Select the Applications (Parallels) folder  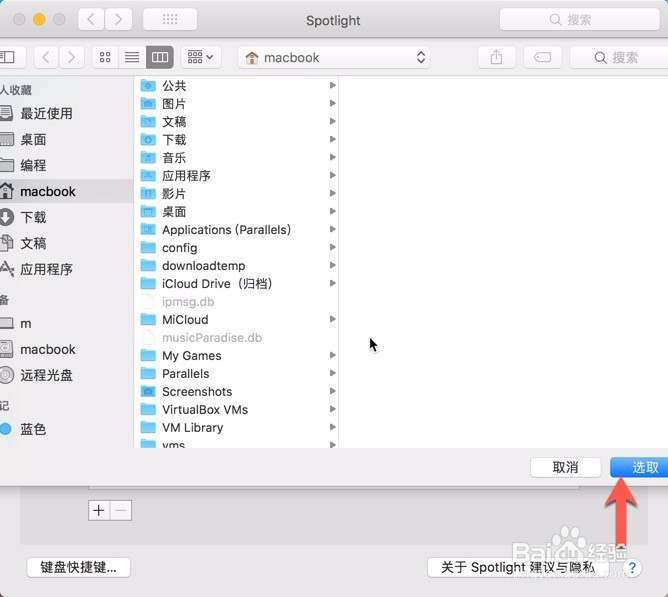[x=238, y=230]
